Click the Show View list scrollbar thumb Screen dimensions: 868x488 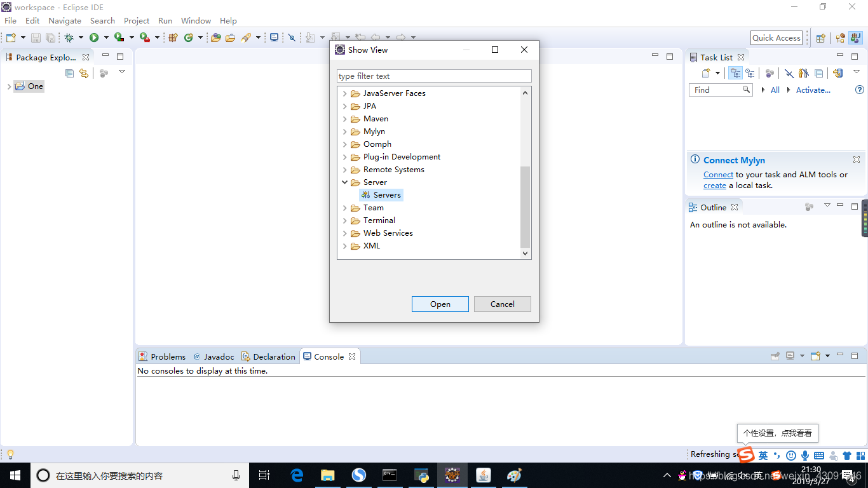tap(525, 207)
